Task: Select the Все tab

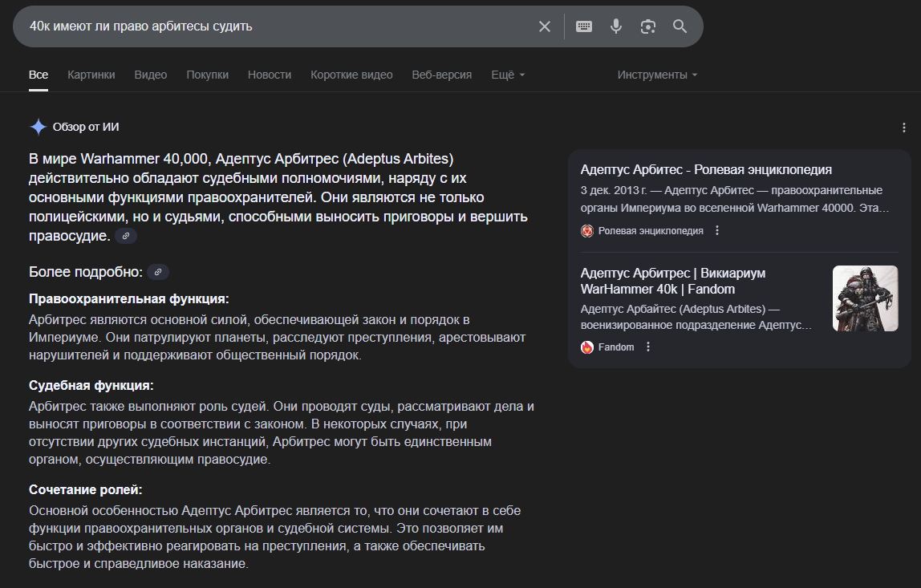Action: coord(39,75)
